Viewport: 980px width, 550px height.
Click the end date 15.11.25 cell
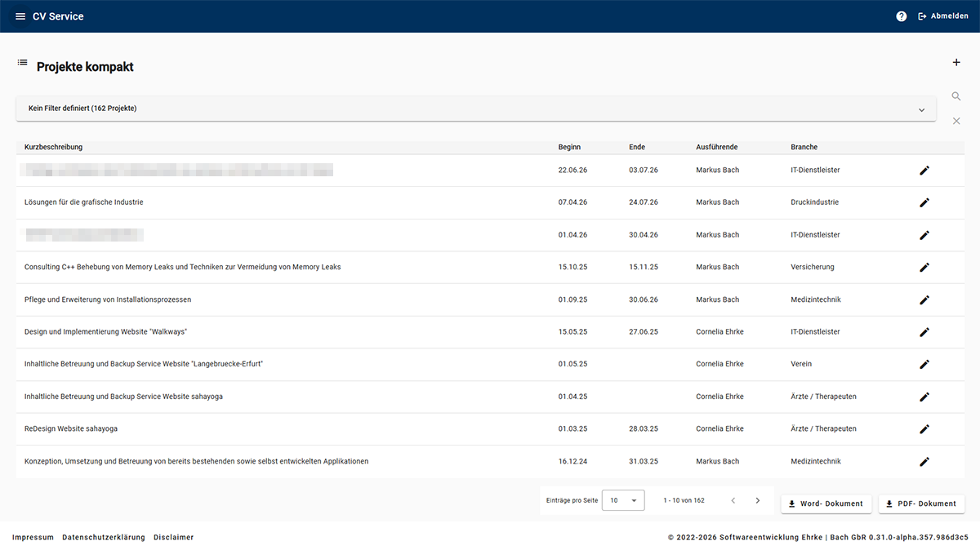644,267
